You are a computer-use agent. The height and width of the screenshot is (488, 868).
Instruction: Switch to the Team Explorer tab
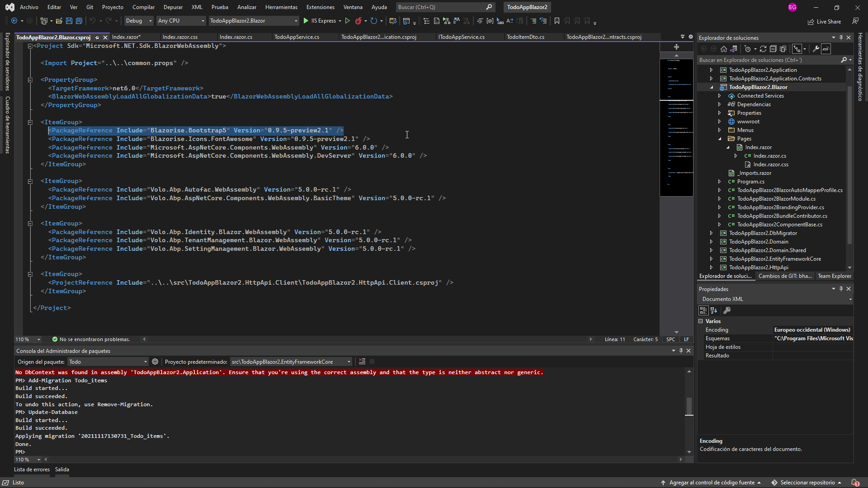[x=834, y=276]
